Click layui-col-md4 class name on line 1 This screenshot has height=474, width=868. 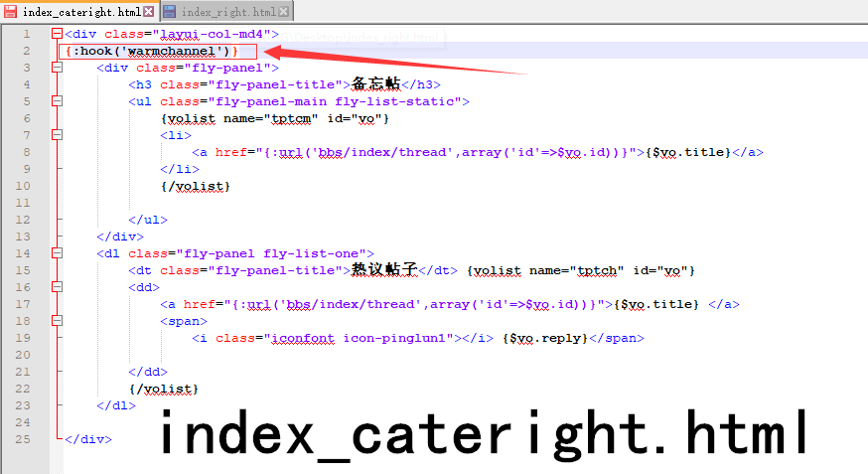coord(212,35)
